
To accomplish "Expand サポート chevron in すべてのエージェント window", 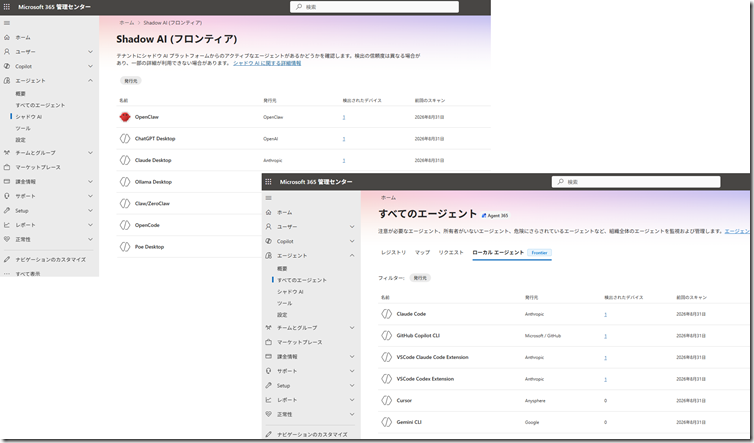I will [352, 371].
